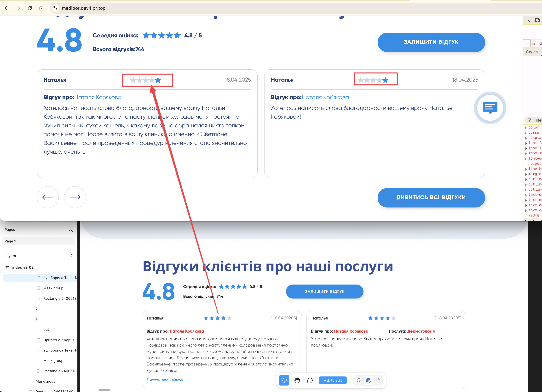Activate the Hand pan tool
This screenshot has height=392, width=542.
297,380
